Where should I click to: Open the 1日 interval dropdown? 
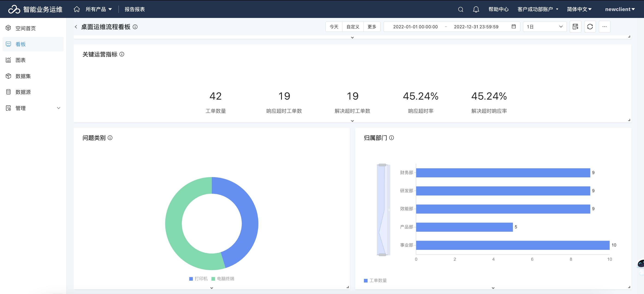544,26
